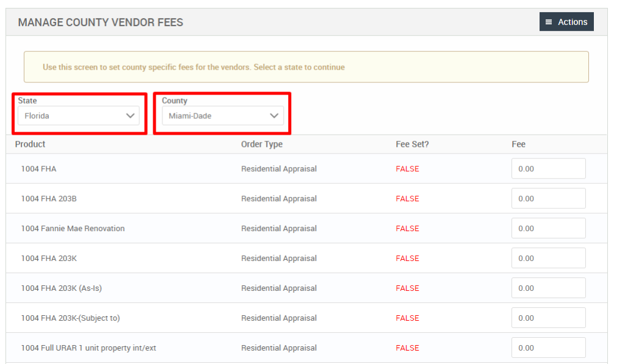The width and height of the screenshot is (625, 364).
Task: Select the fee input for 1004 FHA
Action: click(x=548, y=168)
